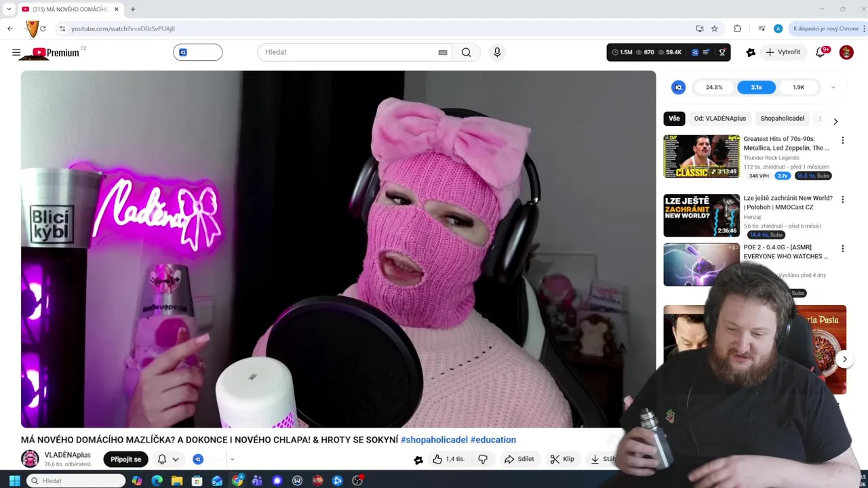Select the 24.8% pill in vidIQ panel
This screenshot has width=868, height=488.
[x=714, y=87]
